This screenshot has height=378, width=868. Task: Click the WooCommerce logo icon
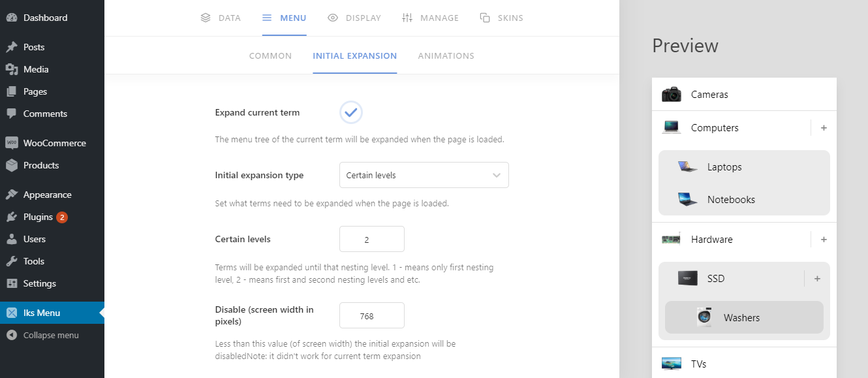click(12, 143)
